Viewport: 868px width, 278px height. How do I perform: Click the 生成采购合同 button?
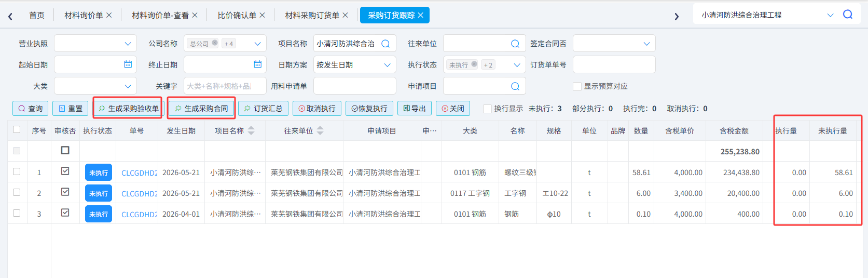click(202, 108)
